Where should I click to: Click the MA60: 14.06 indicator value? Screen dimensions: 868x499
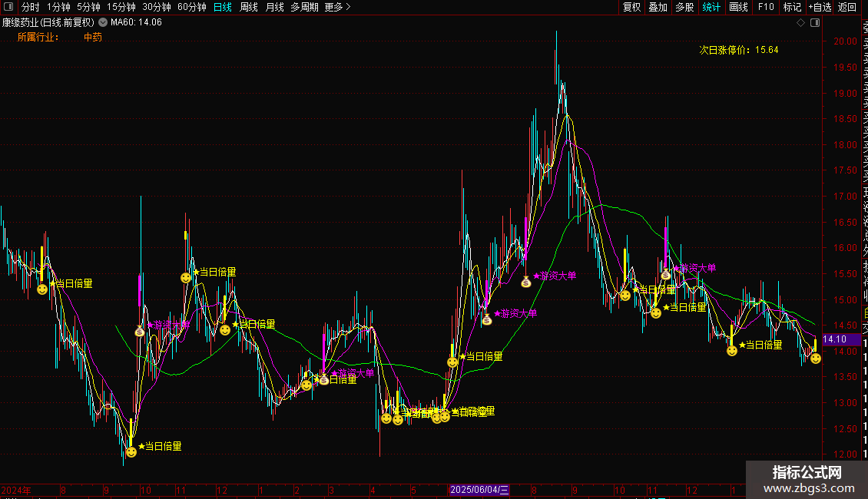(136, 23)
